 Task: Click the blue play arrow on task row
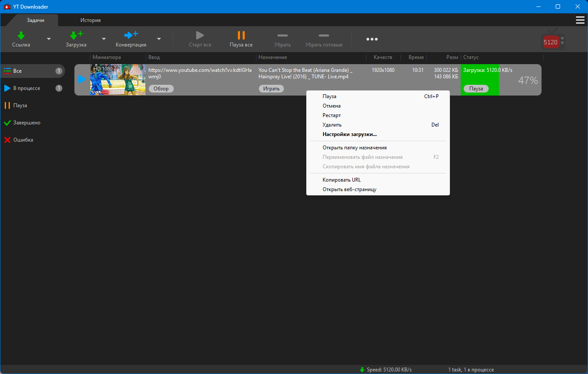tap(82, 80)
